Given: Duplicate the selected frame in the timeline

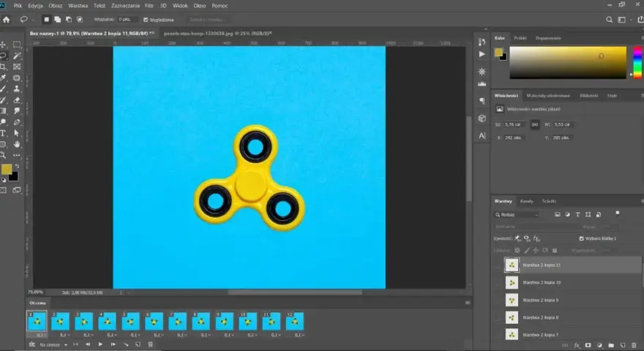Looking at the screenshot, I should (x=138, y=344).
